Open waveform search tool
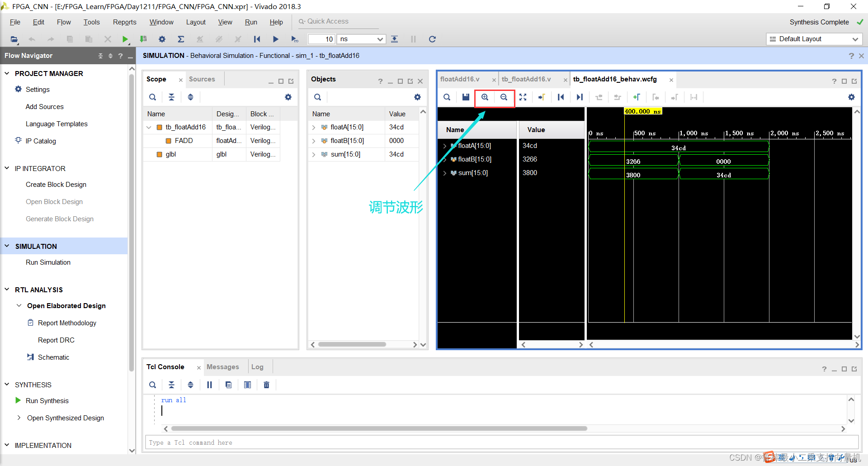868x466 pixels. click(x=447, y=97)
